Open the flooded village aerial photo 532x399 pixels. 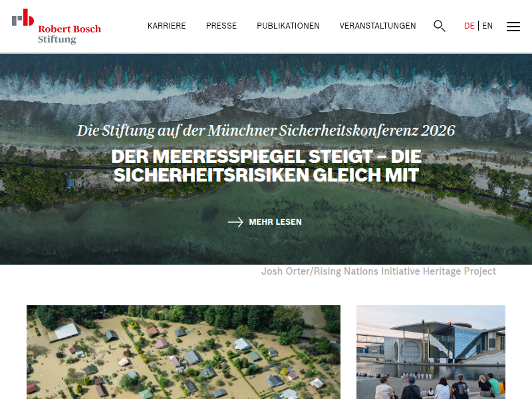pos(184,352)
